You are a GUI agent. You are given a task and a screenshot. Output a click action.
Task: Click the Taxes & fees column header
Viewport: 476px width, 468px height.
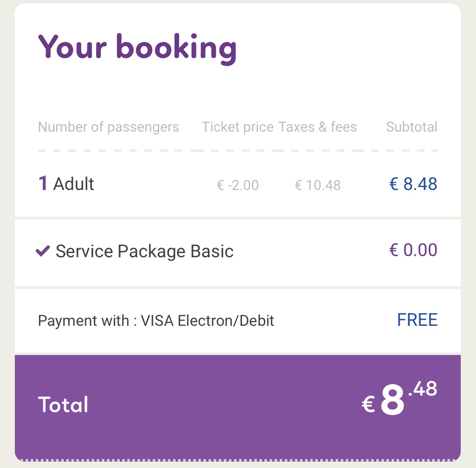click(x=318, y=127)
